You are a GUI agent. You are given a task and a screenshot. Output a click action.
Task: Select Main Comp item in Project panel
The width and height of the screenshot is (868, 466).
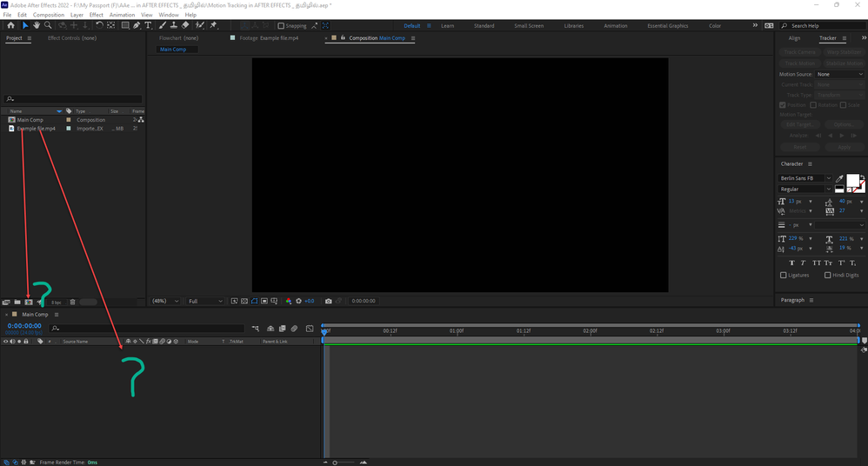coord(30,120)
